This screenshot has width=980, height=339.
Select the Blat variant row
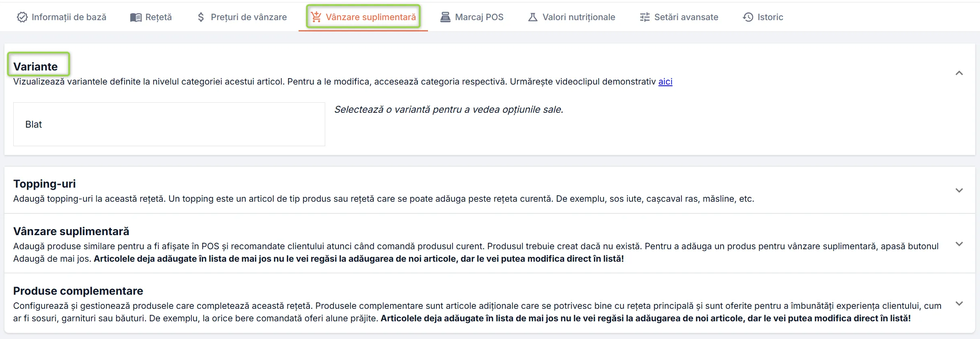coord(169,124)
